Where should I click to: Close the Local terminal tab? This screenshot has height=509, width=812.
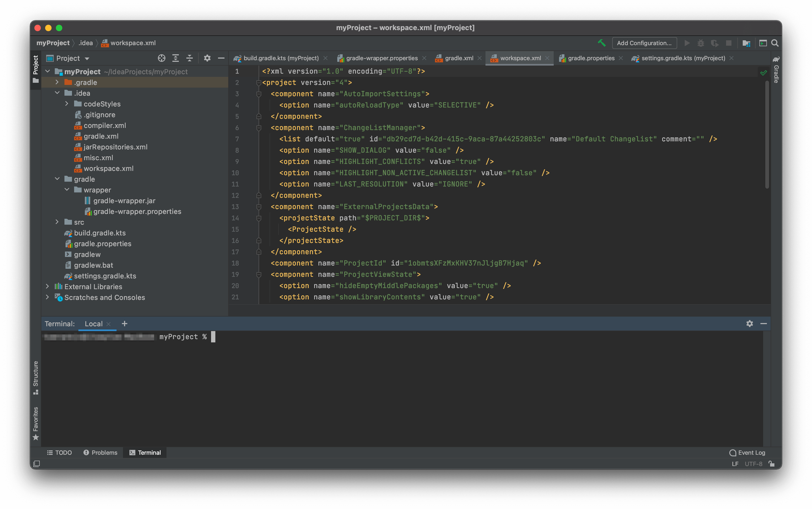pos(108,324)
